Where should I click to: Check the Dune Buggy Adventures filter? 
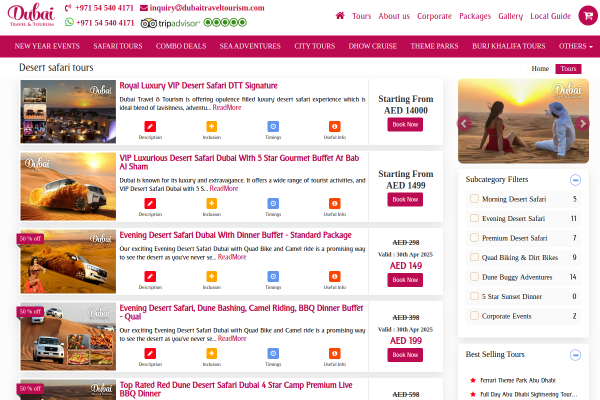474,277
